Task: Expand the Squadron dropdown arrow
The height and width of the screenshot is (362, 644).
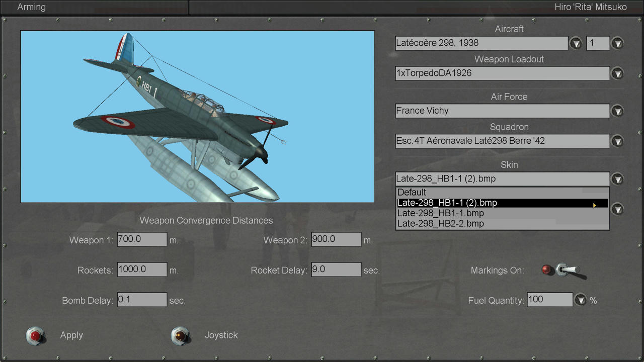Action: [x=617, y=141]
